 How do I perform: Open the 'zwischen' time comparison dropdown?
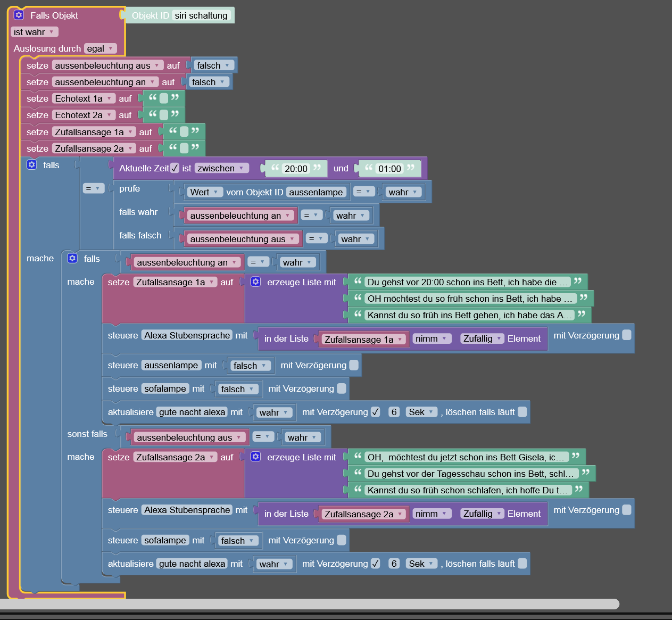click(x=221, y=168)
